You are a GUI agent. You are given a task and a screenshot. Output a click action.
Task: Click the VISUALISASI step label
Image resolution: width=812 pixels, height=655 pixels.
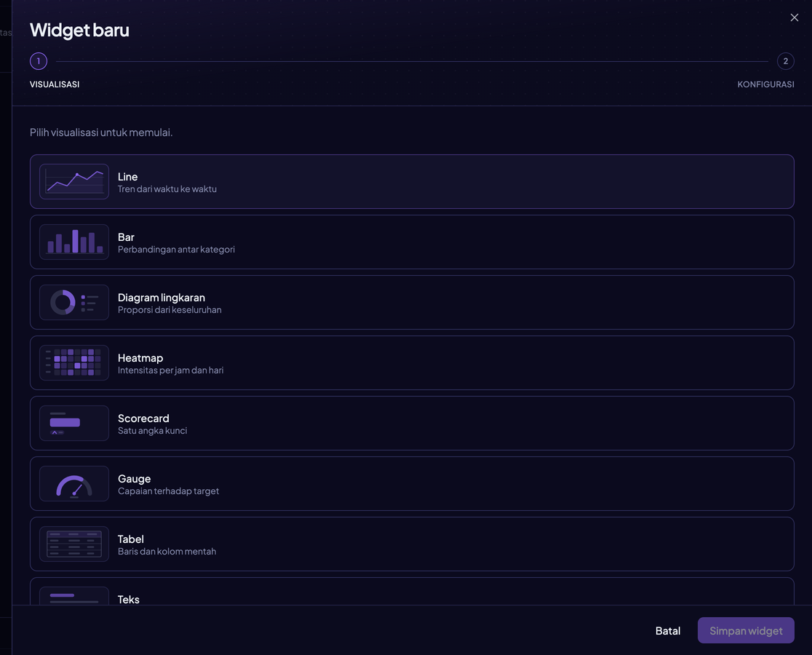(55, 84)
